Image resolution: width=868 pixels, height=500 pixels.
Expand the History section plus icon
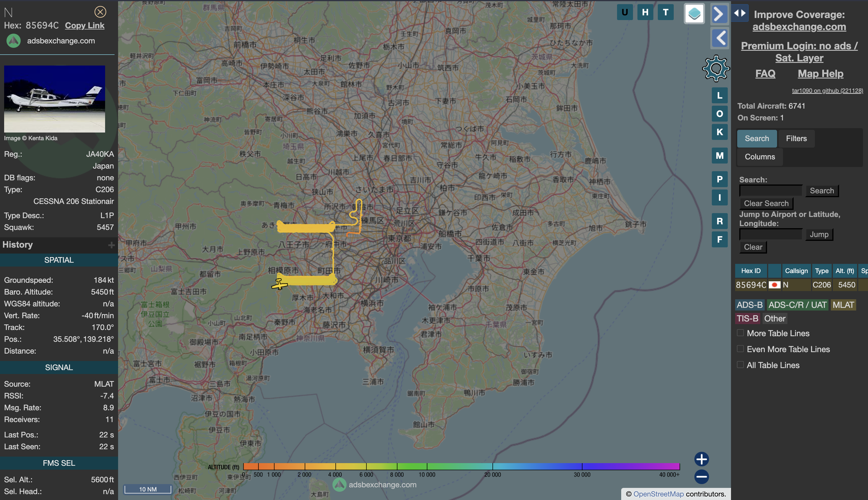111,245
